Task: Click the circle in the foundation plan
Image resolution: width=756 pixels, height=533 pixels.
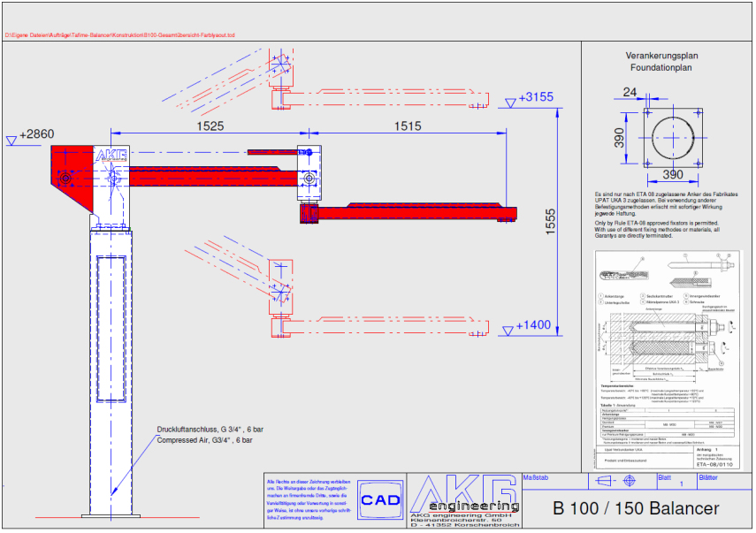Action: point(674,137)
